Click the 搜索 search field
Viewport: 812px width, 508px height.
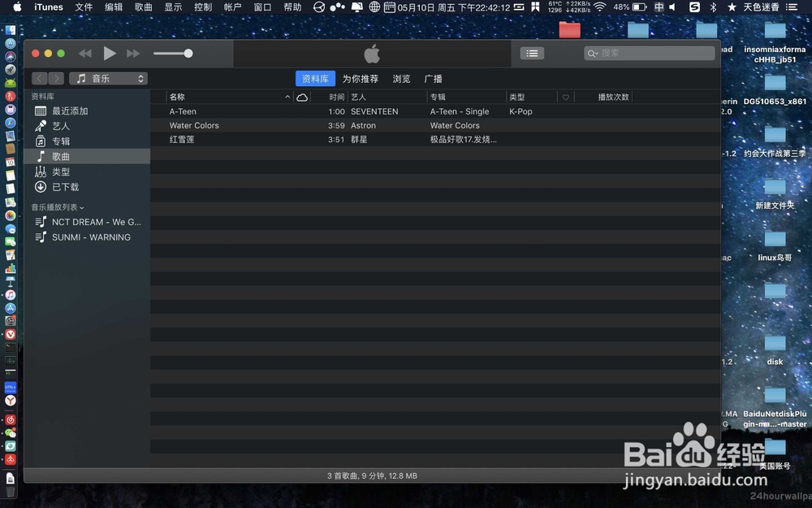(x=650, y=53)
